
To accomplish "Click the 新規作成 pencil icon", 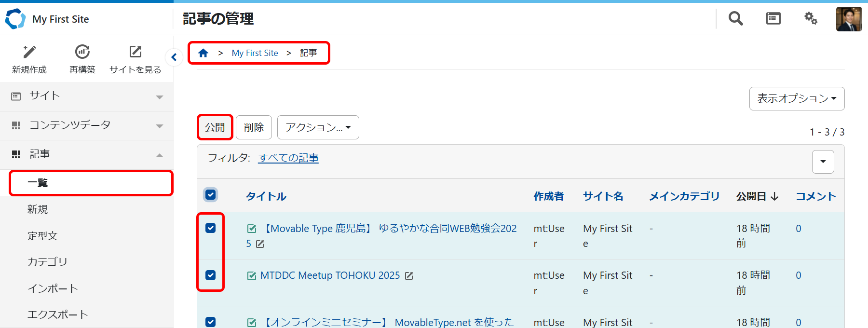I will (x=29, y=52).
